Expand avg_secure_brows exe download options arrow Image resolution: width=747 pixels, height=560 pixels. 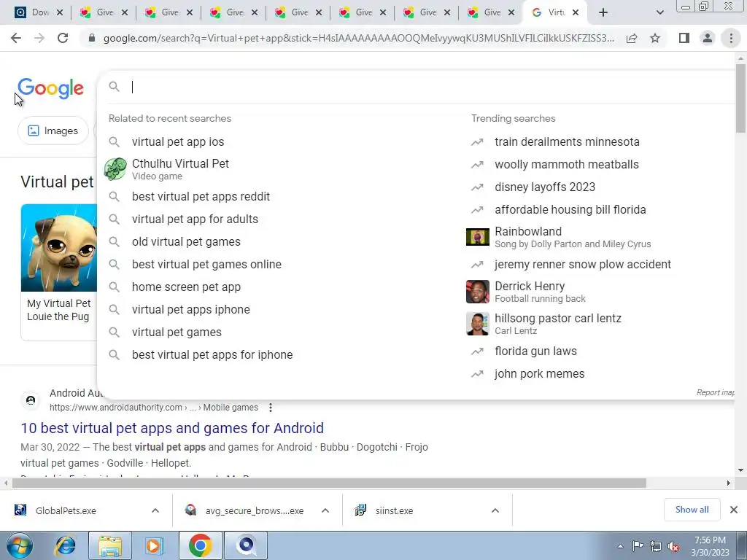pos(325,510)
